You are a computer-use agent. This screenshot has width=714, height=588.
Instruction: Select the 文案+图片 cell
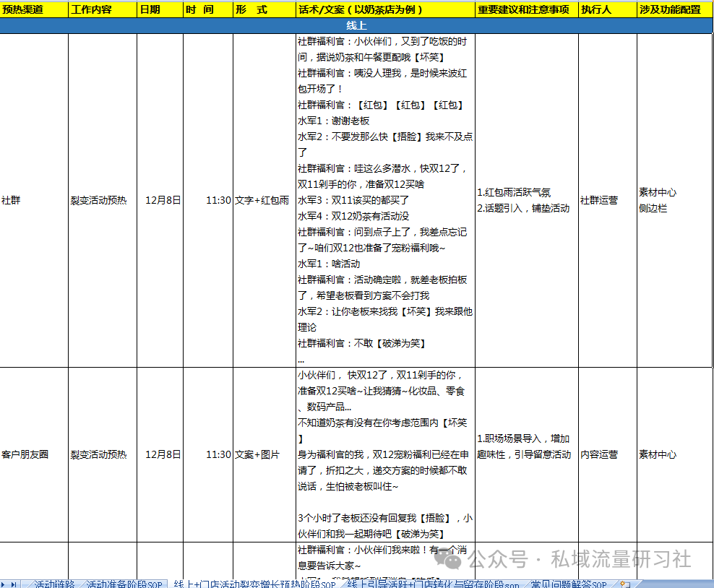tap(264, 454)
